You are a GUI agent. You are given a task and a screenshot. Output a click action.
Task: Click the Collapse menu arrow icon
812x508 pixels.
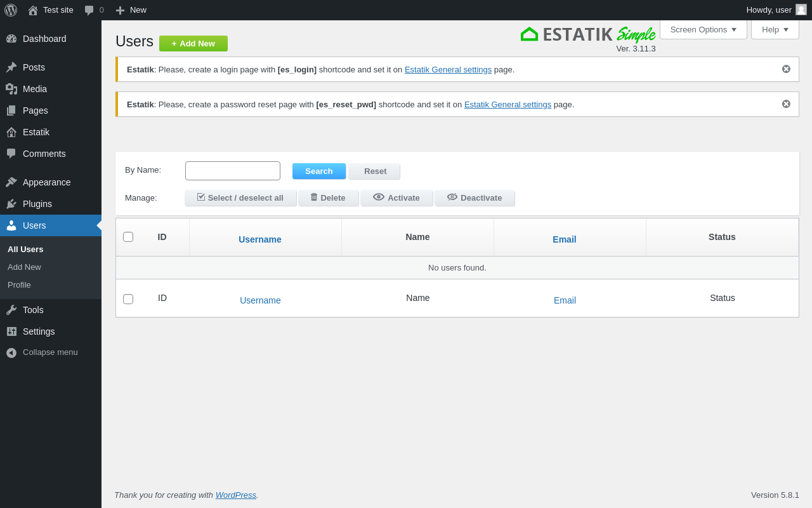coord(11,352)
